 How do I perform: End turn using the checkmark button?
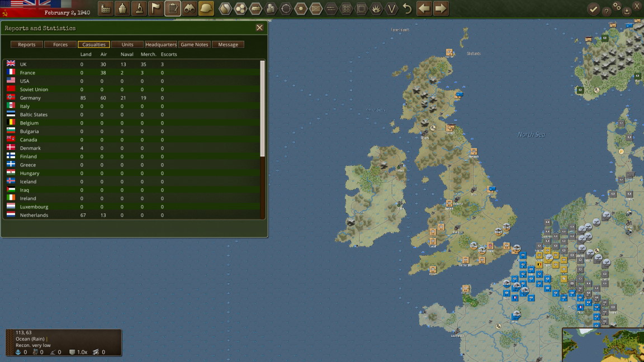coord(593,9)
